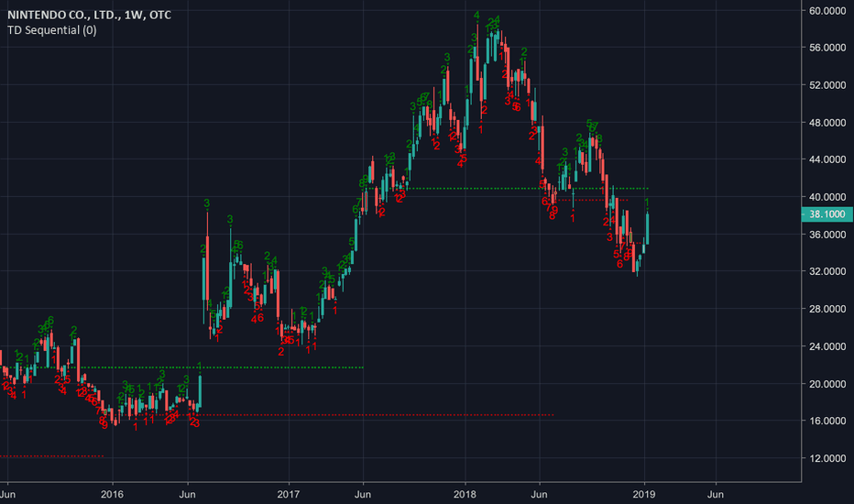Click the 32.0000 price axis label

click(827, 271)
